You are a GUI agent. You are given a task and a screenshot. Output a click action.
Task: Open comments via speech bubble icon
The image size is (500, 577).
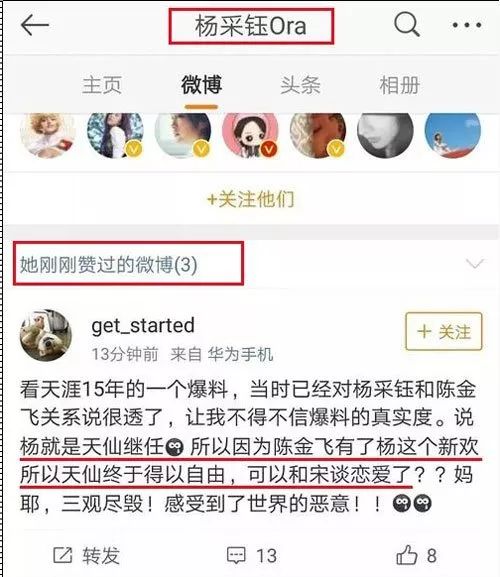pos(236,555)
